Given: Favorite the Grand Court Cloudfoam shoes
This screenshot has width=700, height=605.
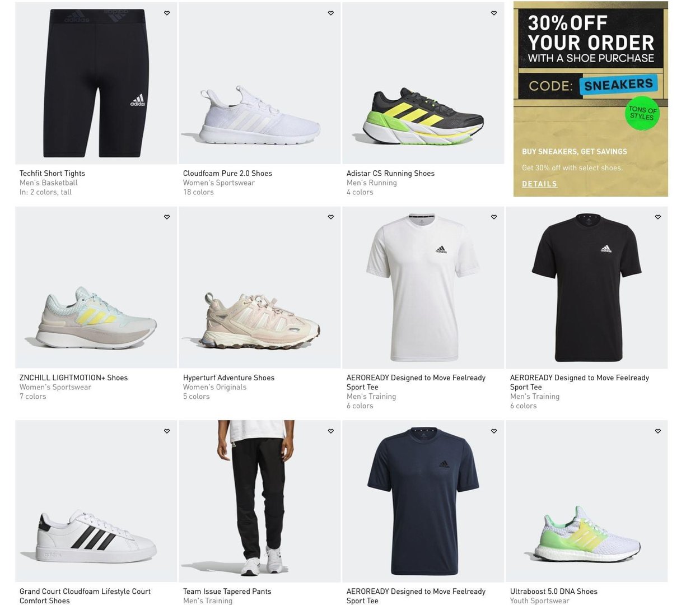Looking at the screenshot, I should tap(167, 431).
